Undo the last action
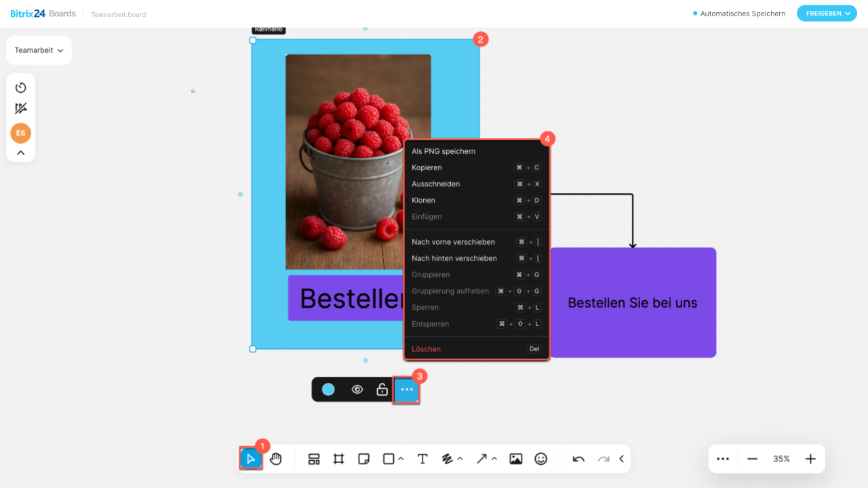 click(578, 459)
